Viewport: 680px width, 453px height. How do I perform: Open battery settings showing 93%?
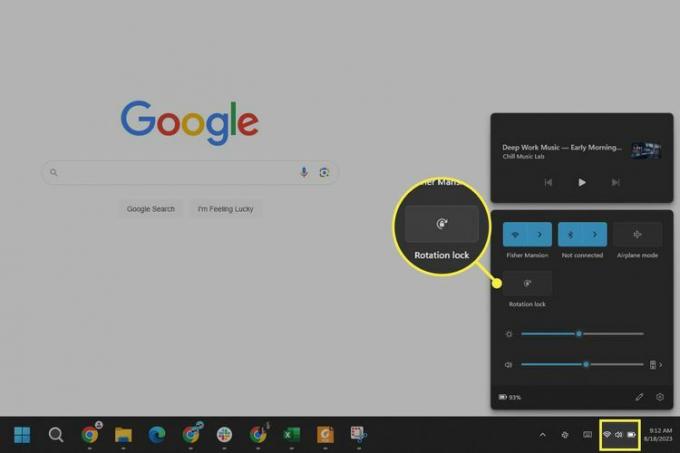pos(510,397)
